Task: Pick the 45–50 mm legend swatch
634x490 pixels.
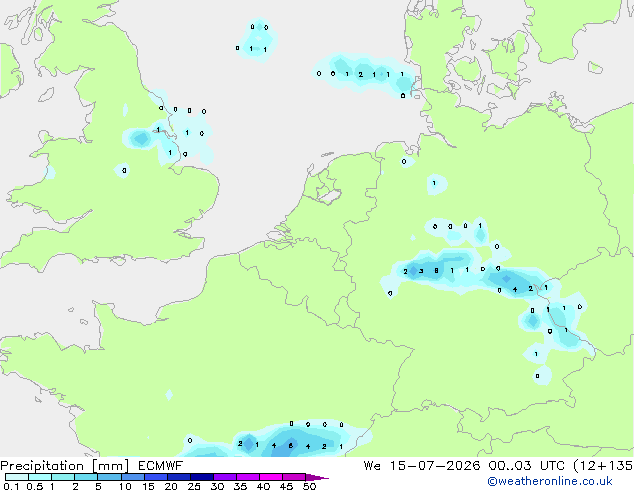Action: (x=294, y=477)
